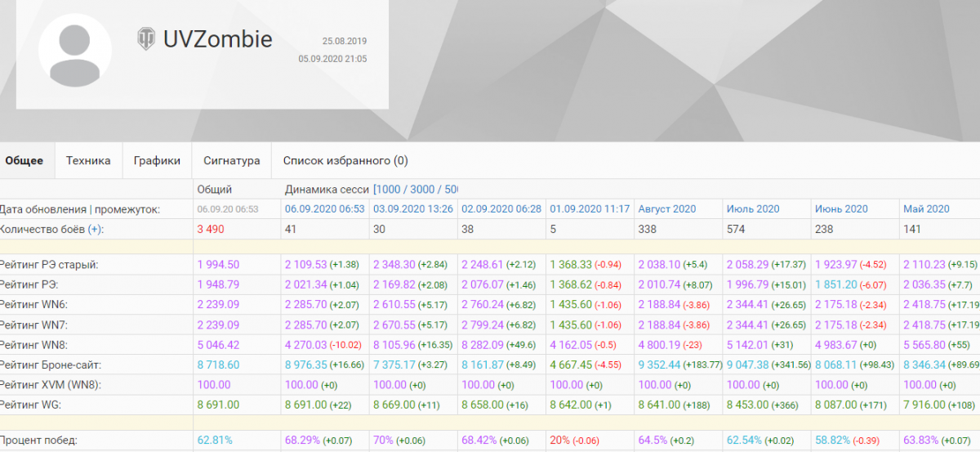Click the 25.08.2019 registration date
This screenshot has width=980, height=452.
point(345,41)
